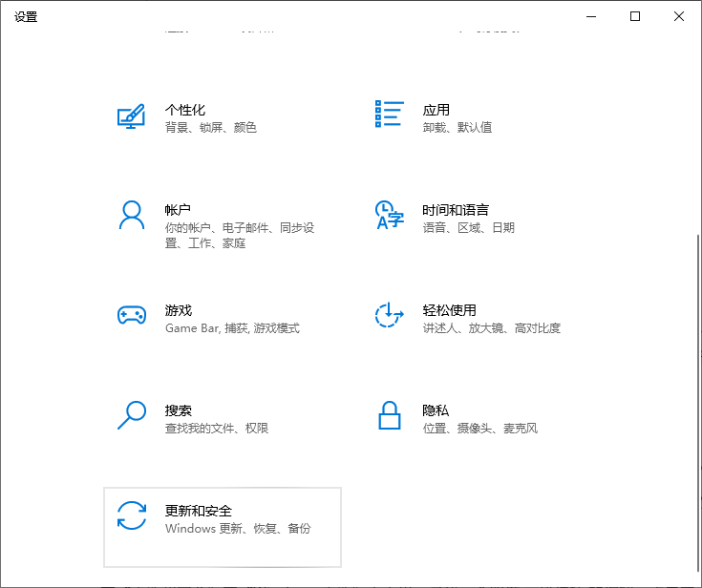
Task: Close the 设置 window
Action: tap(679, 16)
